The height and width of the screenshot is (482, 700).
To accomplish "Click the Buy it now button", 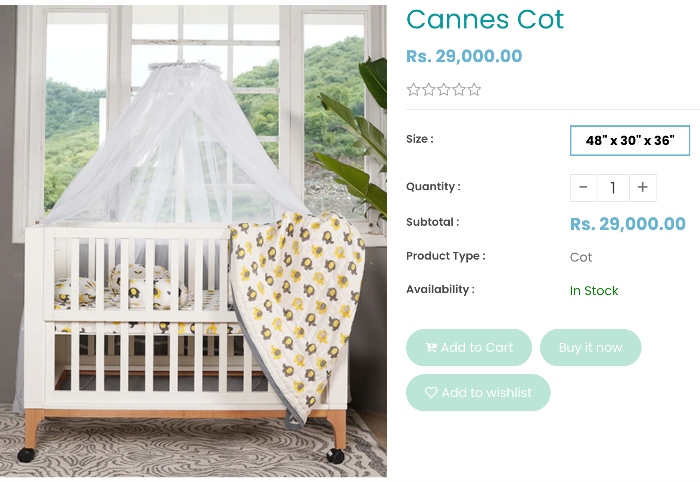I will [x=590, y=348].
